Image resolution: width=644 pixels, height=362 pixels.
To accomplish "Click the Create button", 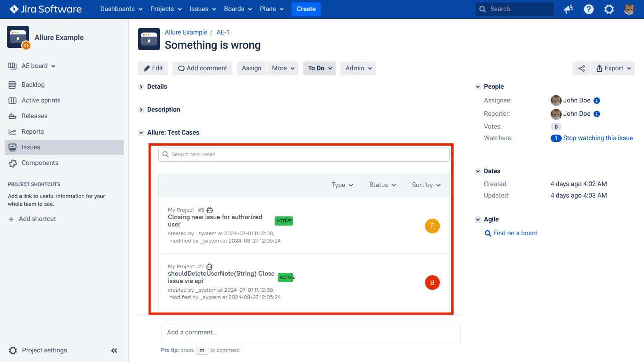I will [x=306, y=9].
